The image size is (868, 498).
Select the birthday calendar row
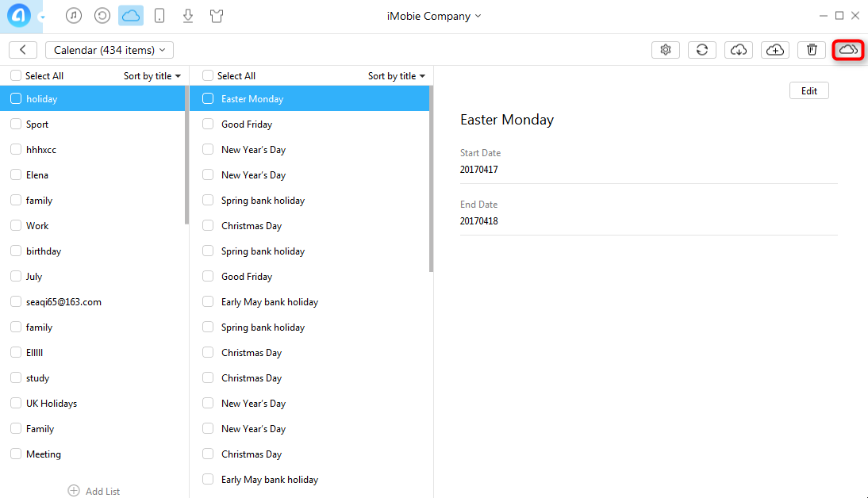[x=93, y=251]
